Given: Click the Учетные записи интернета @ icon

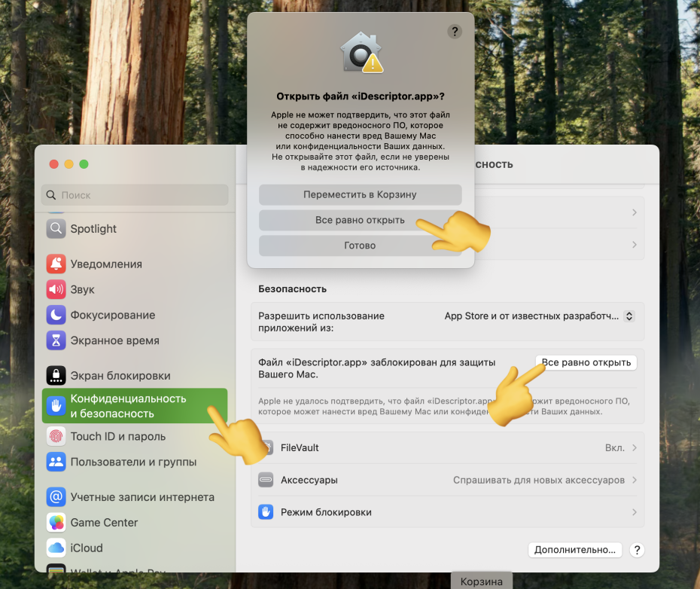Looking at the screenshot, I should click(56, 497).
